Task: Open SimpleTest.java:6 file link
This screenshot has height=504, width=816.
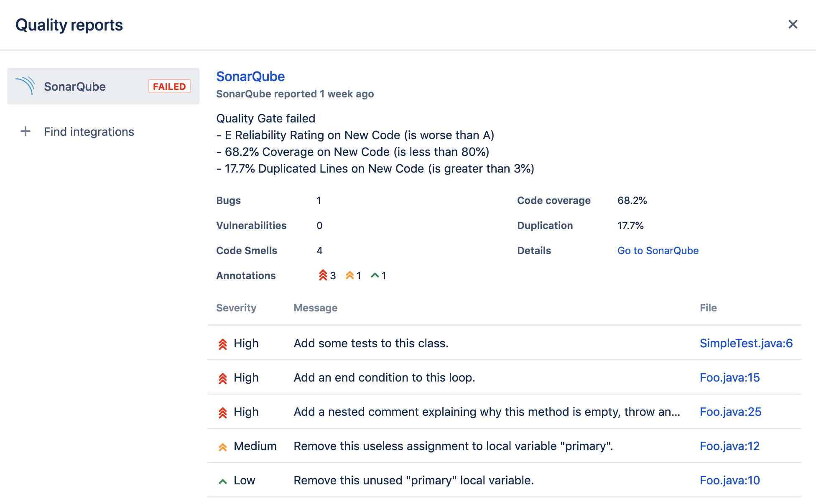Action: click(x=746, y=343)
